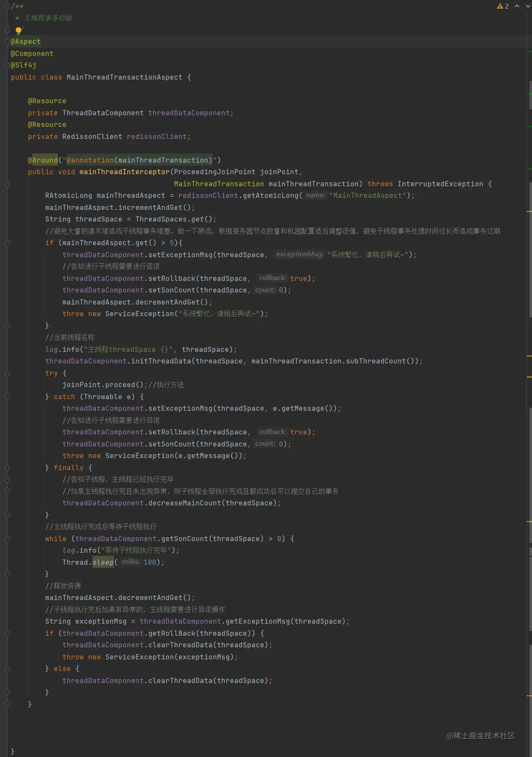The image size is (532, 757).
Task: Click fold marker beside the @Slf4j annotation
Action: click(7, 65)
